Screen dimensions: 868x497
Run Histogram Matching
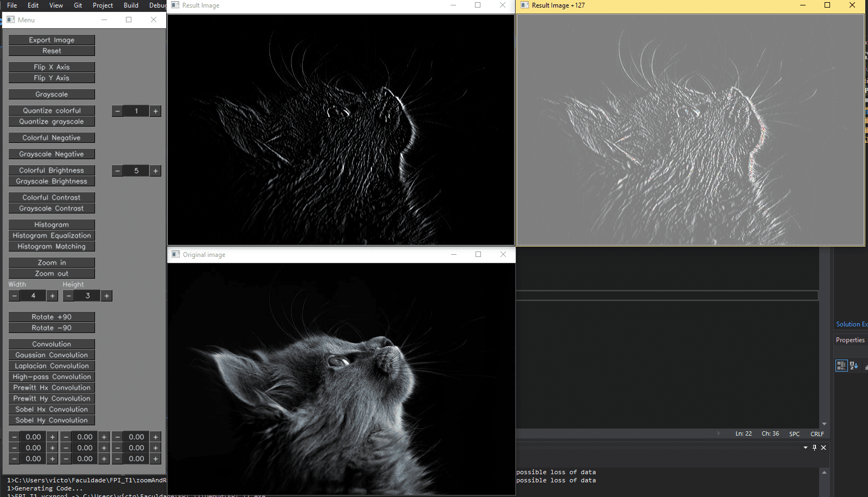[52, 246]
